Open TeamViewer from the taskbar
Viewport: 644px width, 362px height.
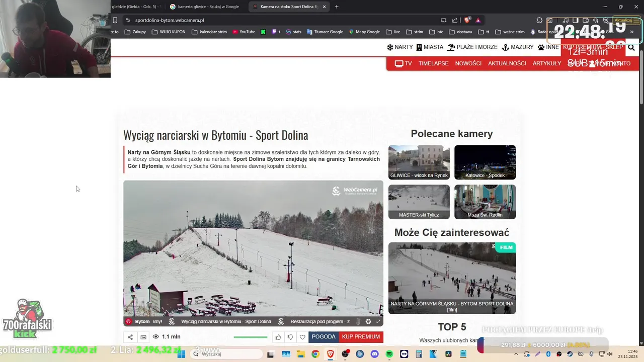404,354
